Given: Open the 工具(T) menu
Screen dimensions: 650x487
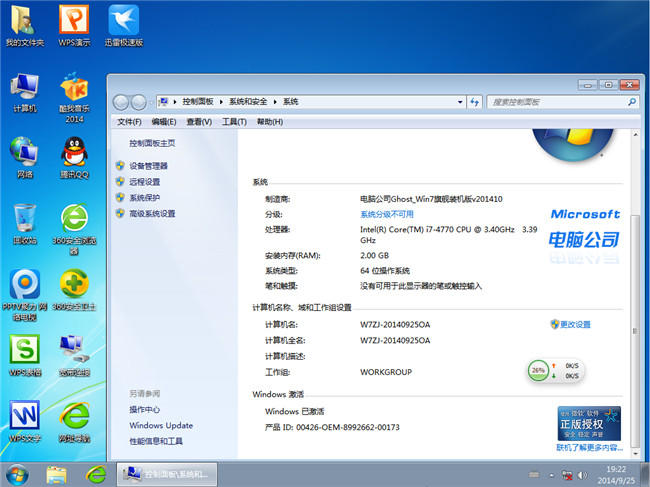Looking at the screenshot, I should coord(234,122).
